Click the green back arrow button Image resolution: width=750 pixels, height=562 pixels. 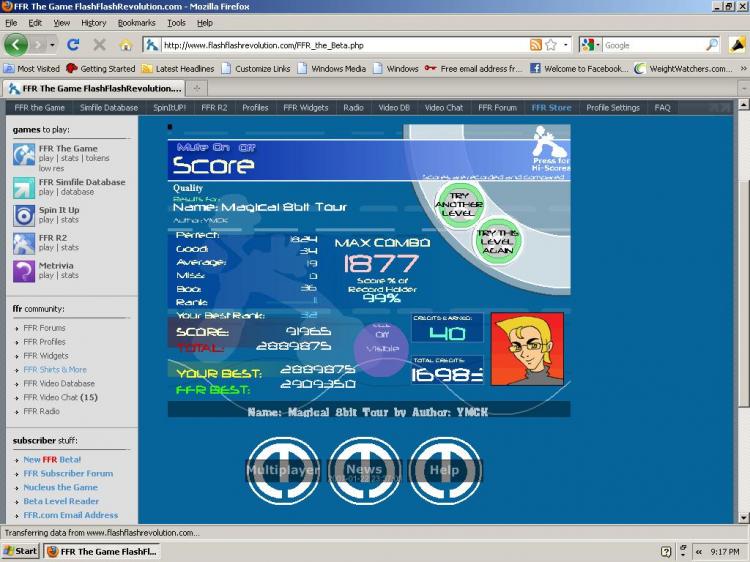click(x=16, y=45)
